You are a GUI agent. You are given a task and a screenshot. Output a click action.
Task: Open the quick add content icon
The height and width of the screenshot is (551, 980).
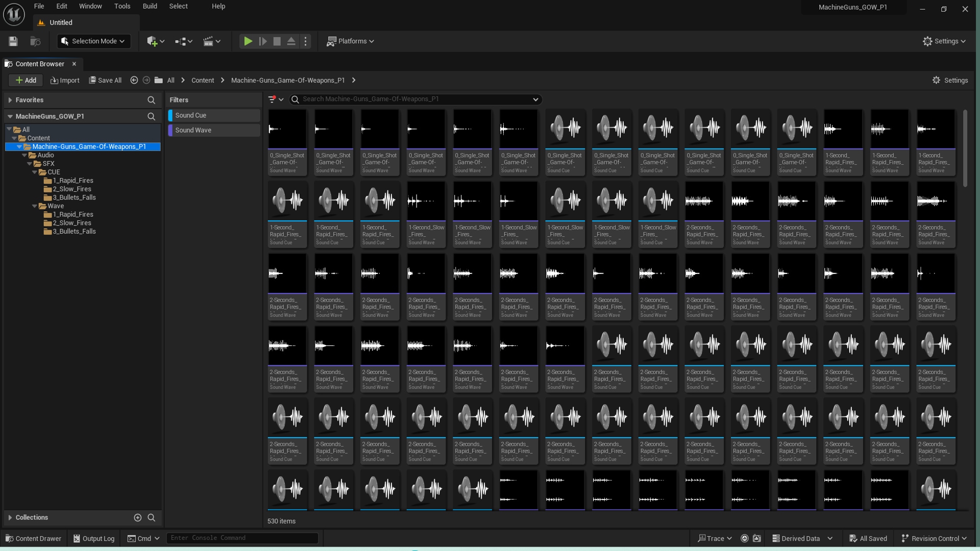click(153, 41)
